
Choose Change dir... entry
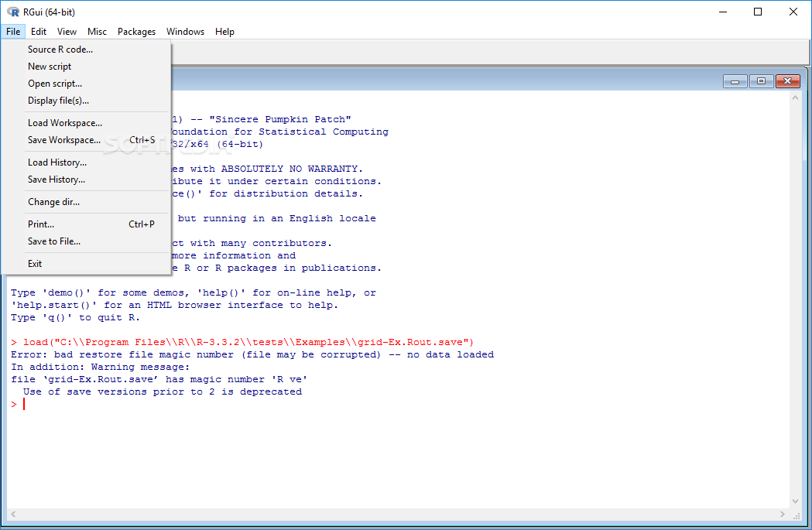tap(86, 202)
